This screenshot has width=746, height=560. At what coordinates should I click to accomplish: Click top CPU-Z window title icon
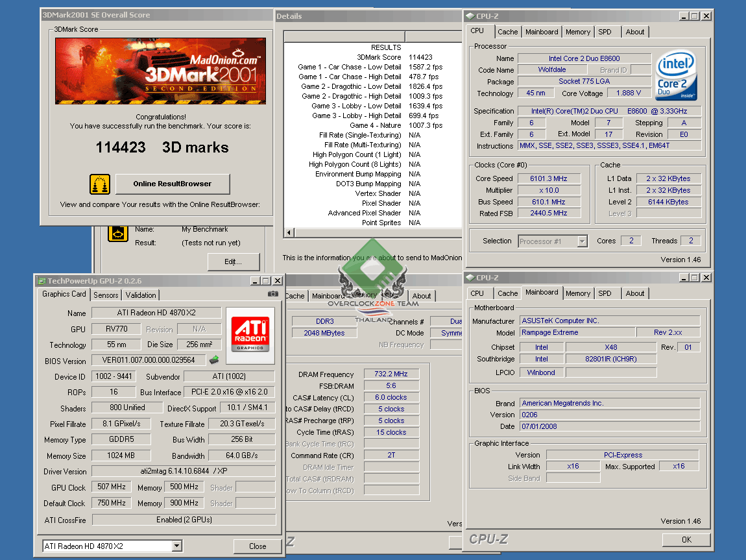[x=470, y=16]
